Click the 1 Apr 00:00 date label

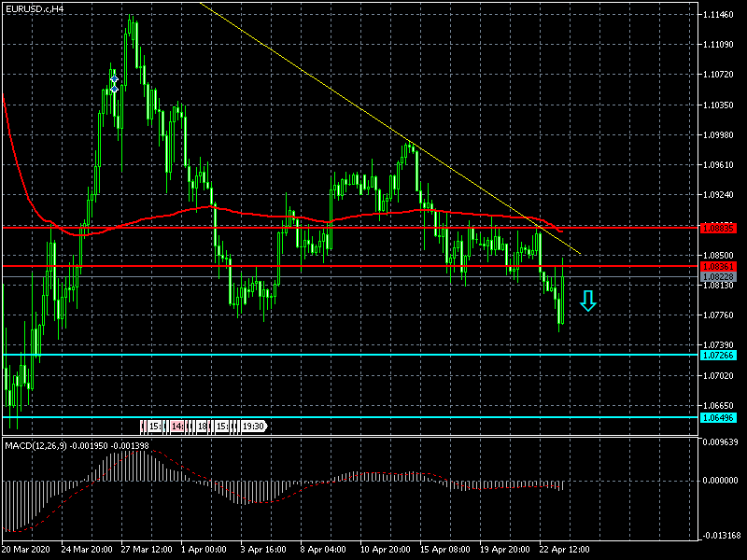point(203,550)
